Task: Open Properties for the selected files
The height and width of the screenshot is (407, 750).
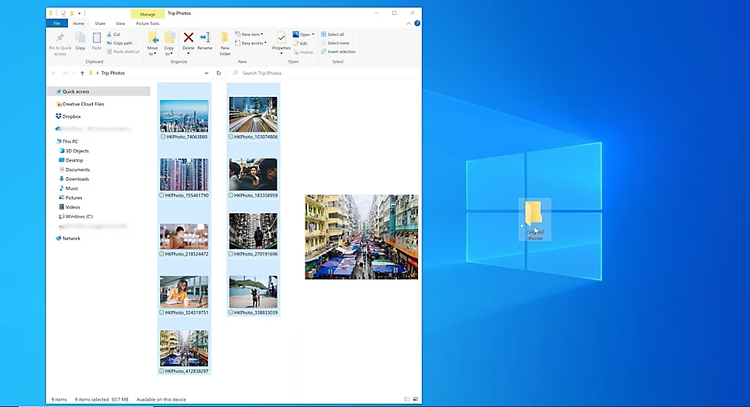Action: pyautogui.click(x=281, y=40)
